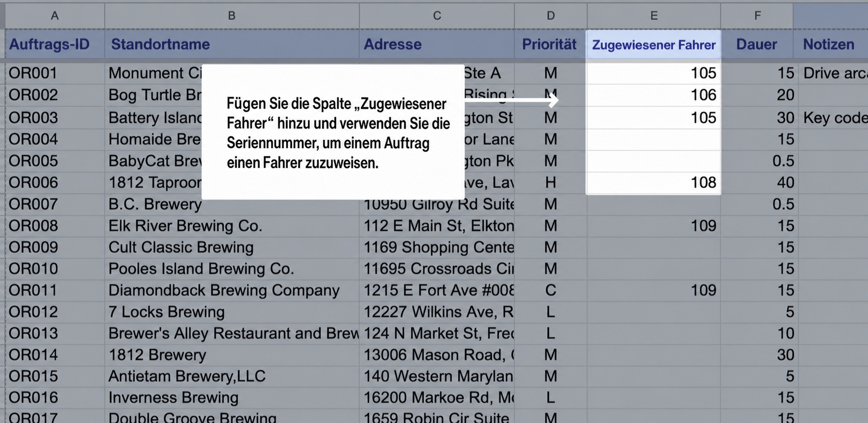
Task: Click the 124 N Market St address cell
Action: (437, 333)
